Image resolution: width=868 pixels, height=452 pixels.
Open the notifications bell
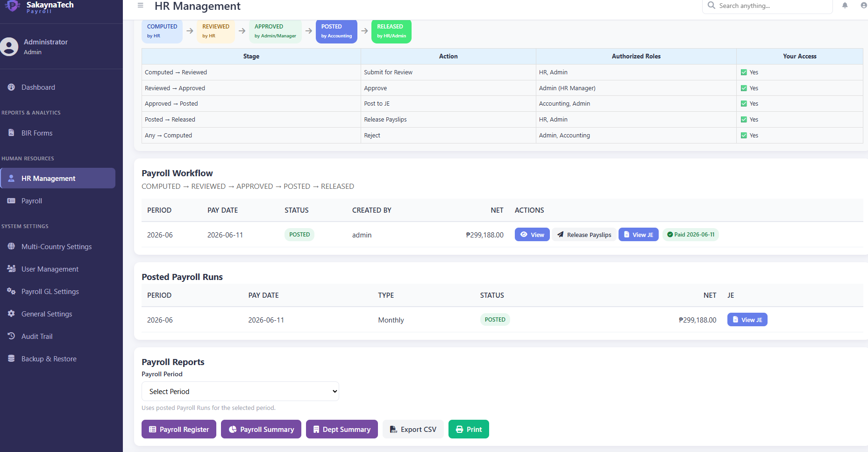(x=845, y=6)
